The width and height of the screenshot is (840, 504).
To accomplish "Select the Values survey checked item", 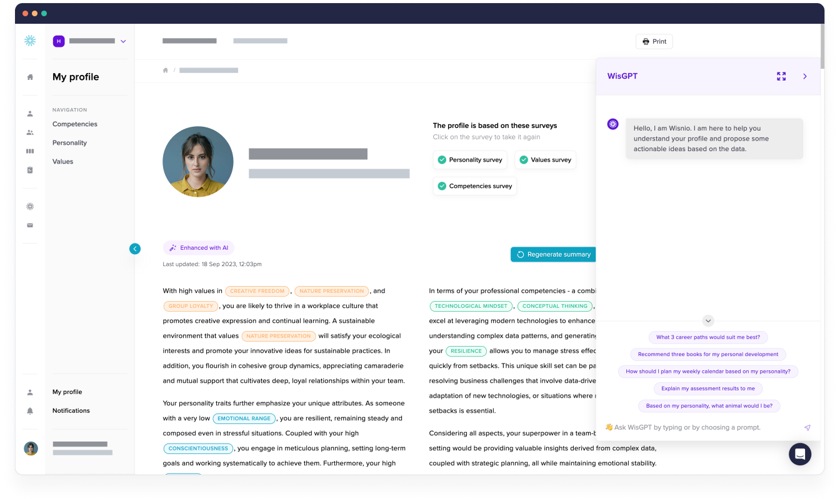I will (545, 160).
